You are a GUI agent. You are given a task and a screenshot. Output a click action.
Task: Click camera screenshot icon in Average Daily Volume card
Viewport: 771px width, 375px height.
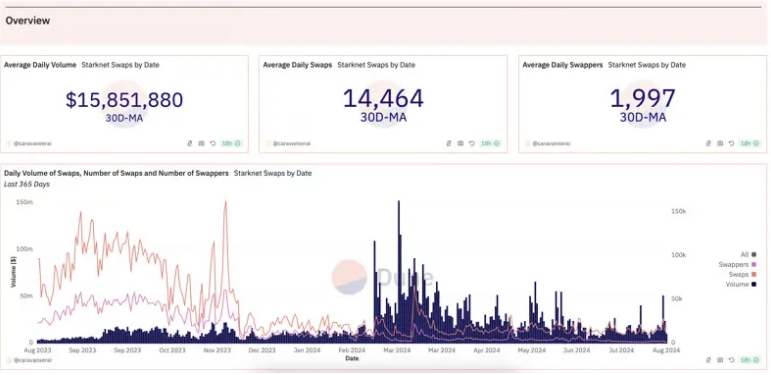pos(201,144)
